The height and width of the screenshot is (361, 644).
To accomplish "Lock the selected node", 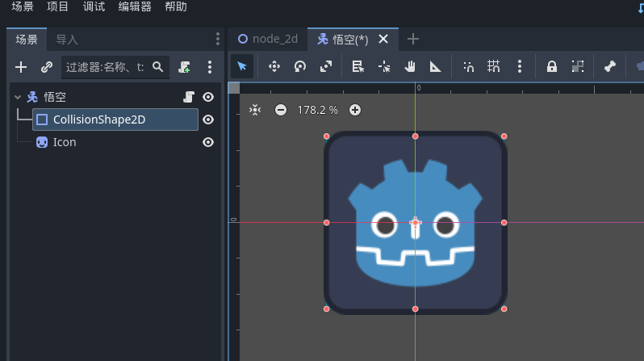I will [x=552, y=67].
